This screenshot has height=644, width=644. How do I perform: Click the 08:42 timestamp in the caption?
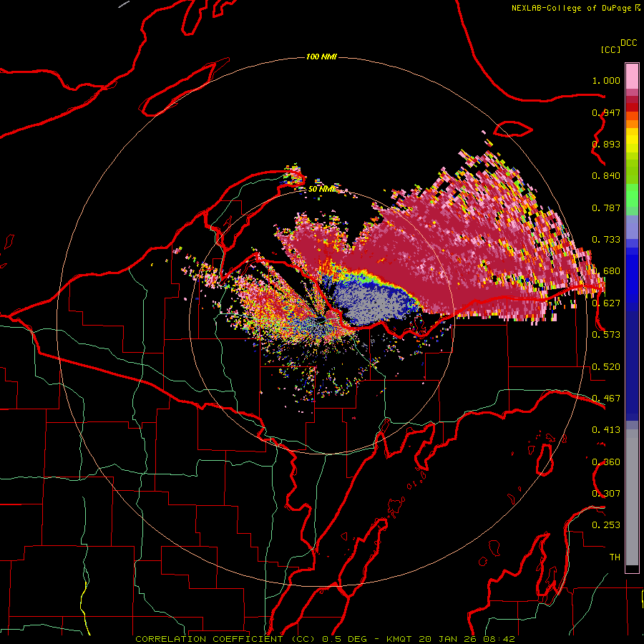[498, 639]
